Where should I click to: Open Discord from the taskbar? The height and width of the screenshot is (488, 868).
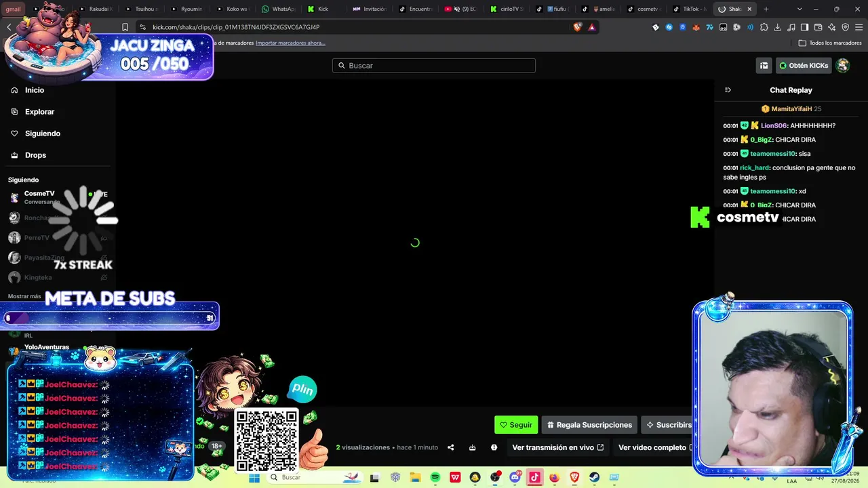coord(515,477)
